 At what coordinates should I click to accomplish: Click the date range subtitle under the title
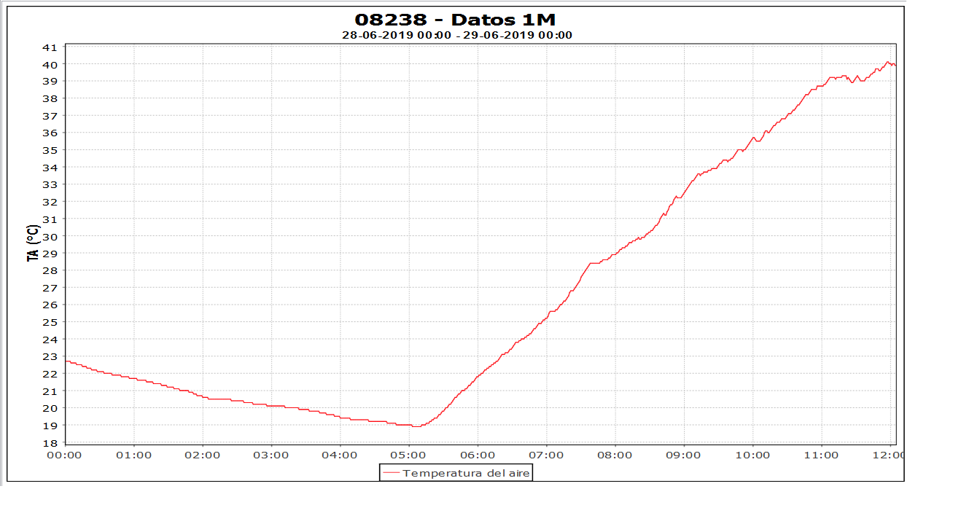pyautogui.click(x=456, y=35)
